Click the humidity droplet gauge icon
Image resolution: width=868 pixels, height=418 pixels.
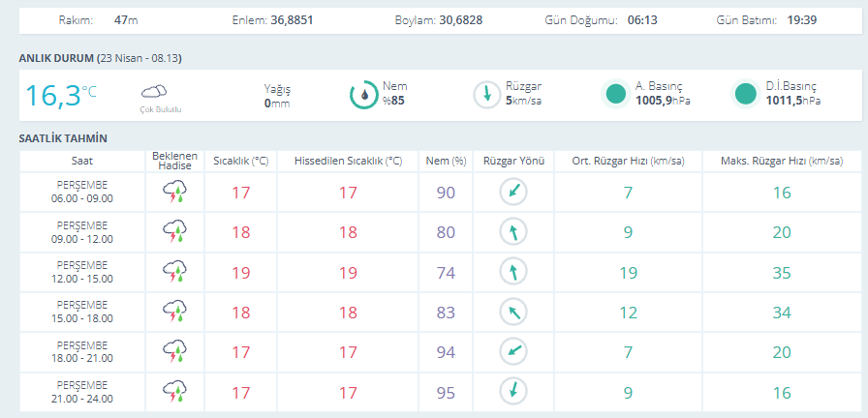coord(363,94)
